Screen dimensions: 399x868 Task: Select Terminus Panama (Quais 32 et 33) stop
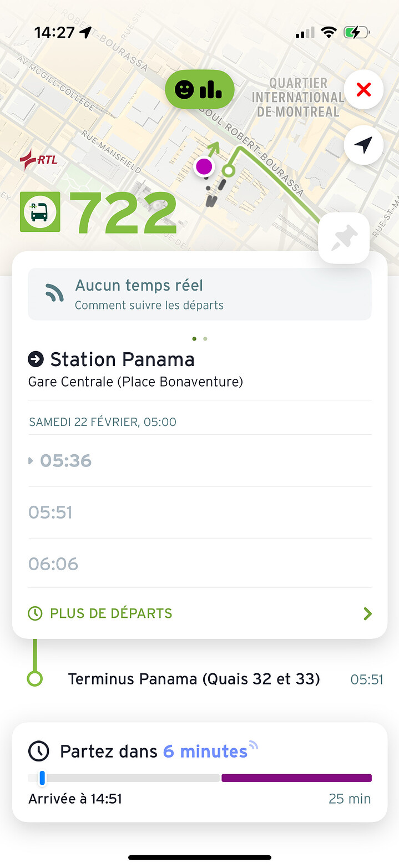click(194, 679)
